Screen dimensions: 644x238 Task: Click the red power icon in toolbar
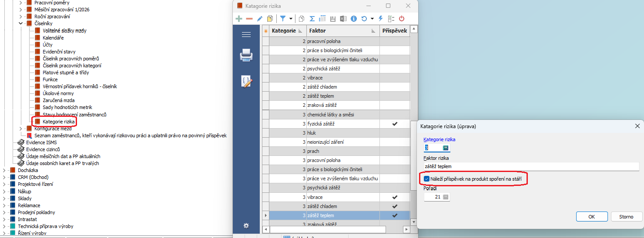click(x=402, y=19)
